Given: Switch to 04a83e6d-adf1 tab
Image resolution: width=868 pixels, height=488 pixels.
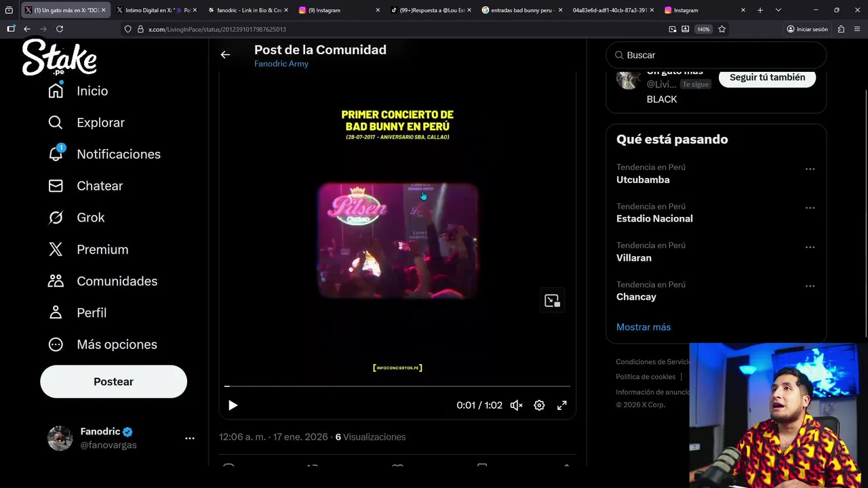Looking at the screenshot, I should click(612, 10).
